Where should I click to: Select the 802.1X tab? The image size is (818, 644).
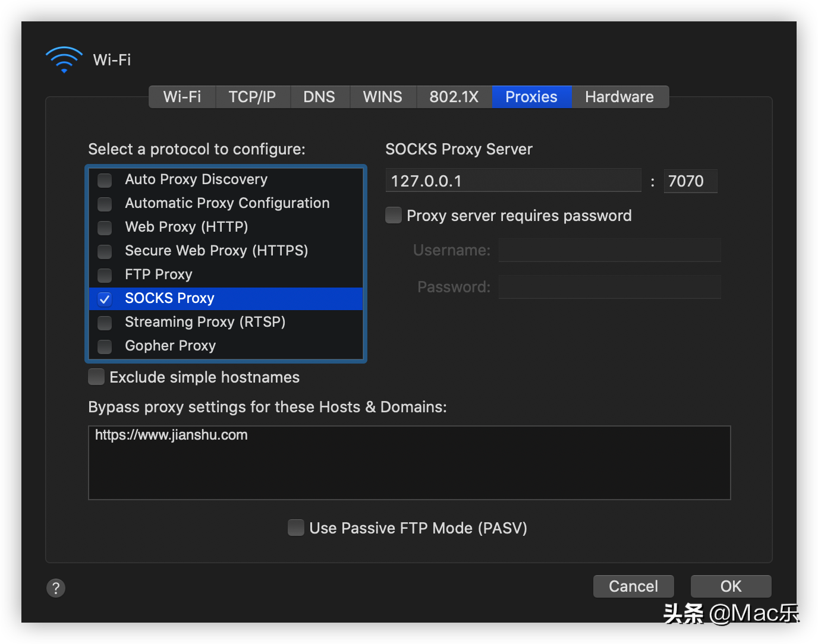pyautogui.click(x=454, y=97)
